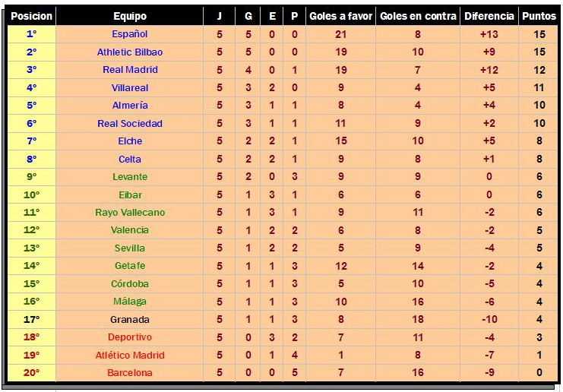The width and height of the screenshot is (563, 392).
Task: Select position cell 1°
Action: pyautogui.click(x=32, y=34)
